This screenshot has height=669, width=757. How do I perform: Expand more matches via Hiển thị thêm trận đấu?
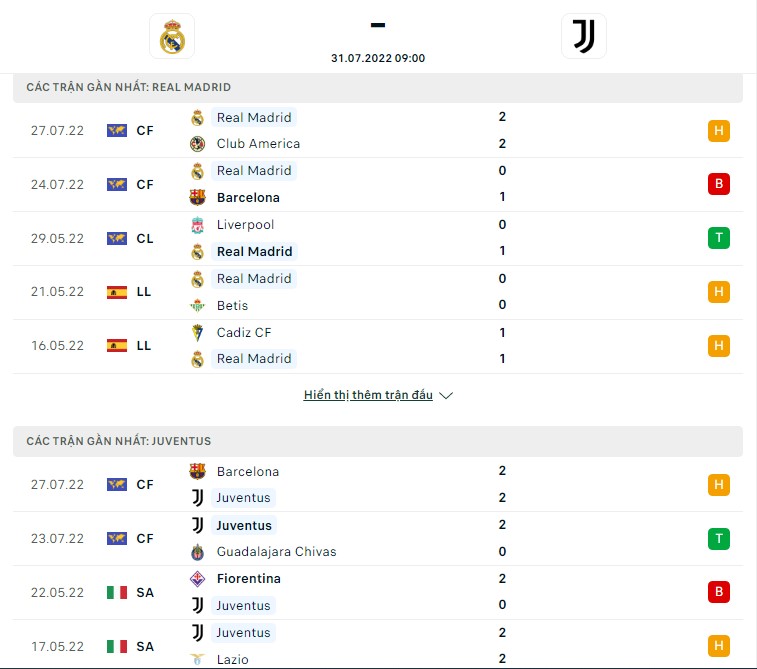click(368, 395)
